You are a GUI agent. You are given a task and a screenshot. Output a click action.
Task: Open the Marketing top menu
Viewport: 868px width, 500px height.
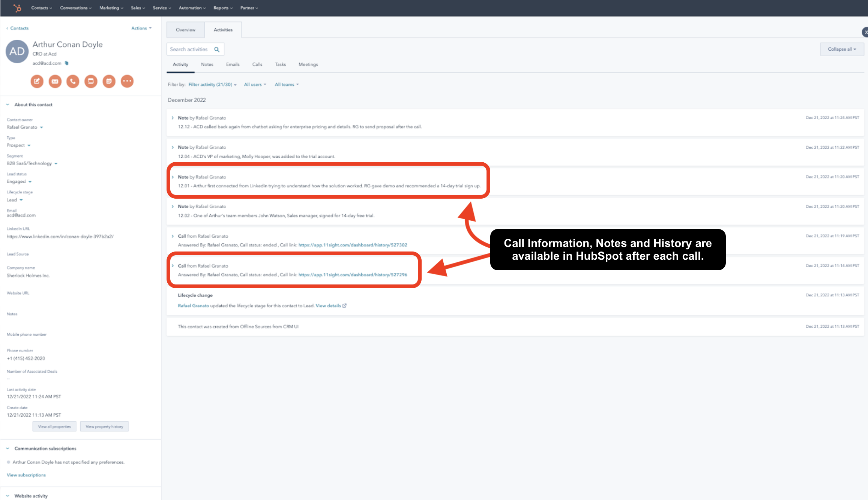point(111,8)
